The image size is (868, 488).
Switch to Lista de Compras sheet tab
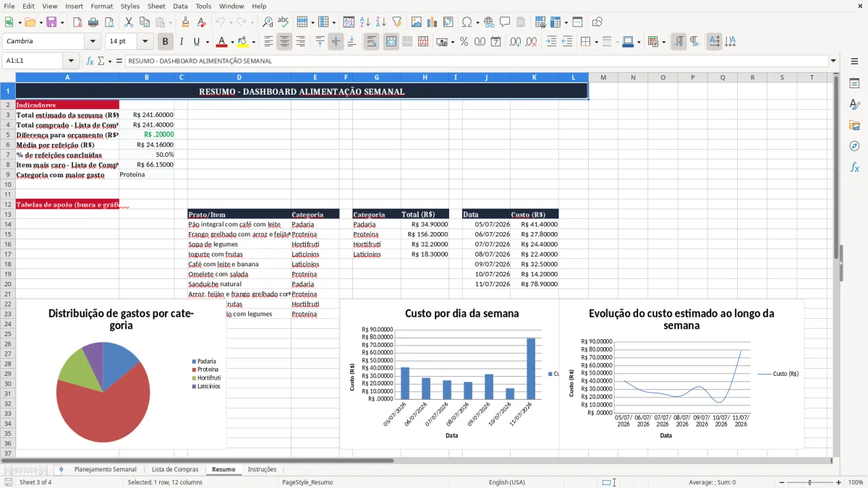175,469
